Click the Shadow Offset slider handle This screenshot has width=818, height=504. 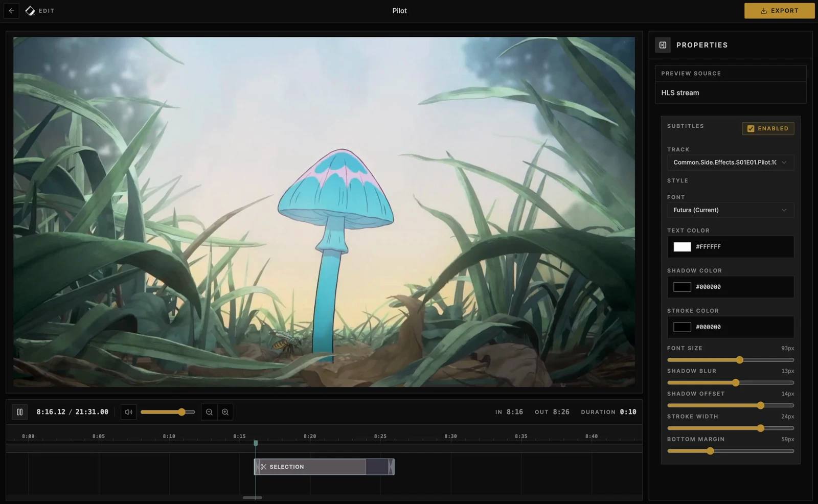(761, 405)
